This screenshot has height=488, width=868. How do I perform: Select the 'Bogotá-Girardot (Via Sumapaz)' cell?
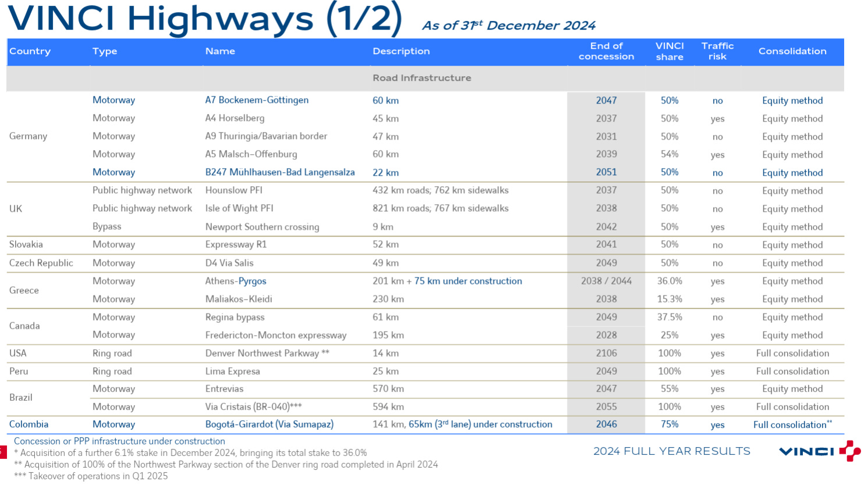pyautogui.click(x=270, y=424)
